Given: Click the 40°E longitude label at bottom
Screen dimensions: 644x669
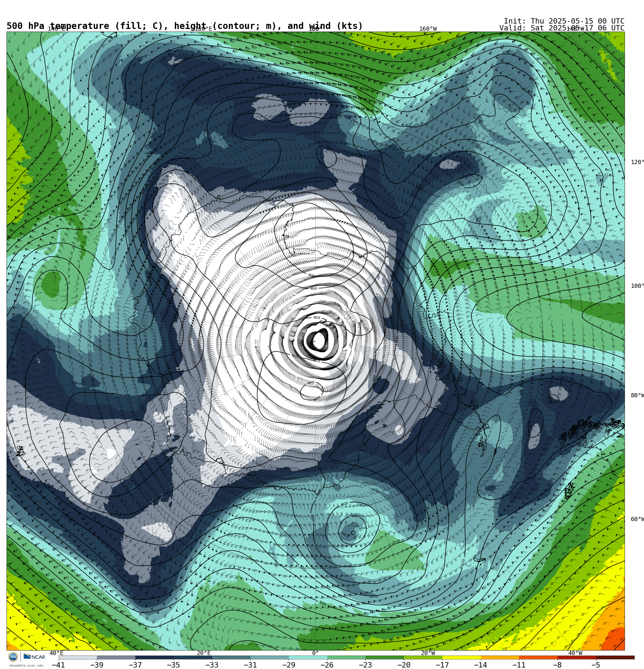Looking at the screenshot, I should [x=56, y=653].
